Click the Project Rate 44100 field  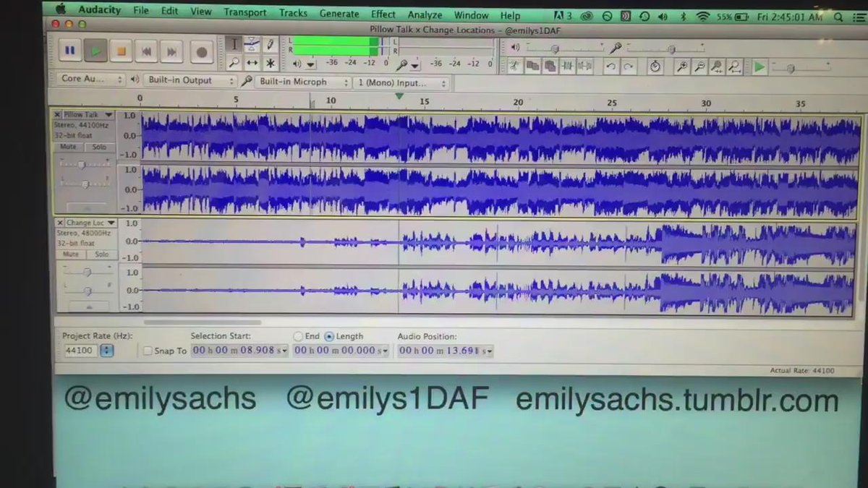pyautogui.click(x=79, y=351)
